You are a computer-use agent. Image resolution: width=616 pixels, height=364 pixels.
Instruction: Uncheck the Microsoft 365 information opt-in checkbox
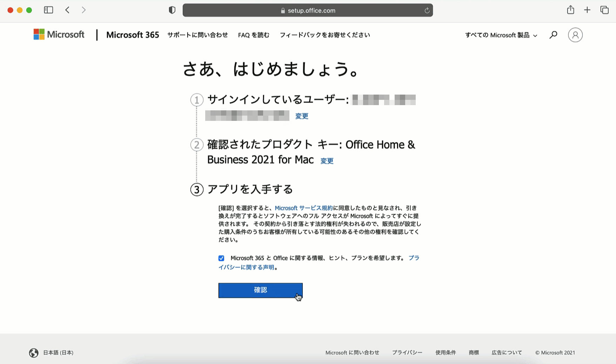tap(221, 258)
